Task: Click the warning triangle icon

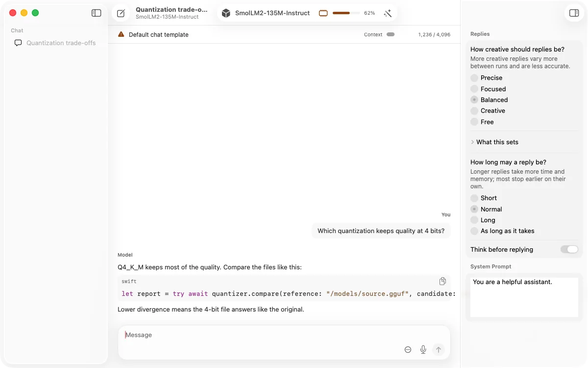Action: [121, 34]
